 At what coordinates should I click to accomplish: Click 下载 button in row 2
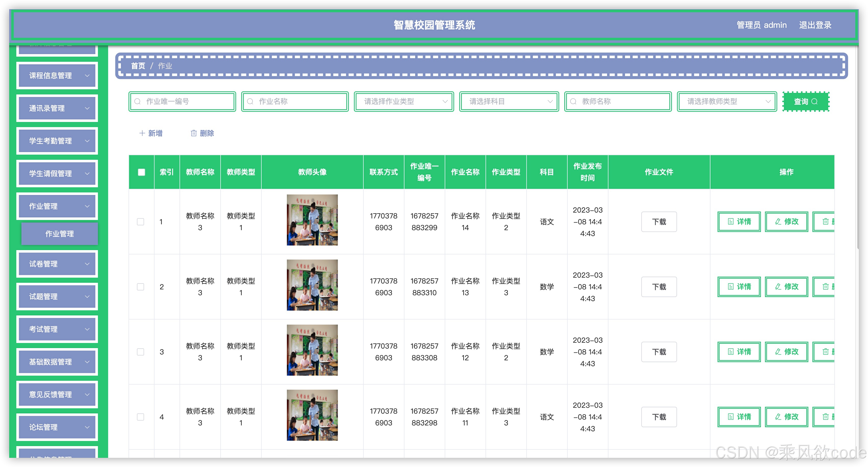[659, 287]
